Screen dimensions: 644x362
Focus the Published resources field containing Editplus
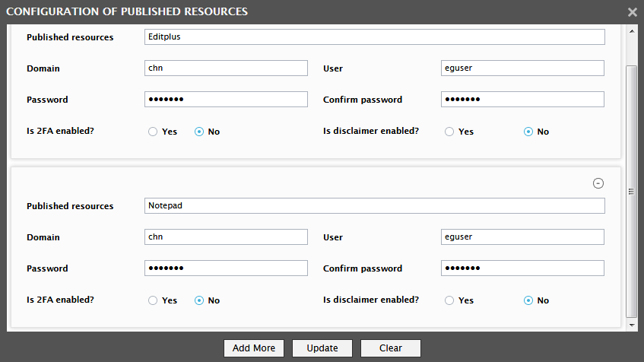click(x=375, y=37)
